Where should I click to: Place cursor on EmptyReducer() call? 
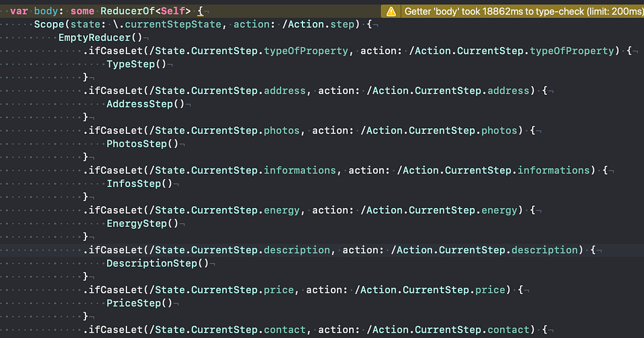100,38
